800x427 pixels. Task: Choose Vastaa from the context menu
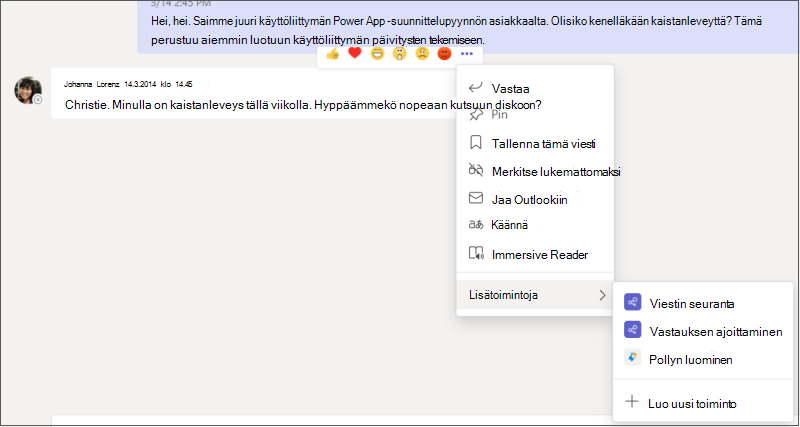coord(535,88)
